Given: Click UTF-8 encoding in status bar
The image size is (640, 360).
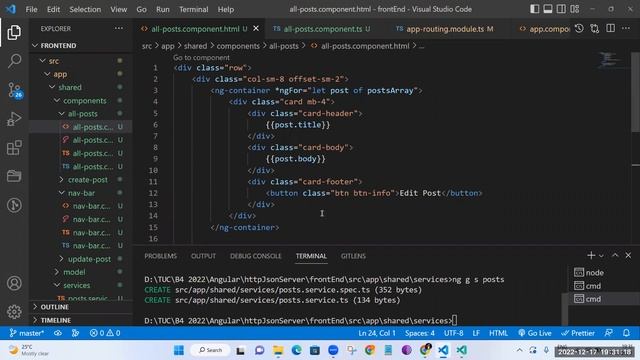Looking at the screenshot, I should [453, 333].
